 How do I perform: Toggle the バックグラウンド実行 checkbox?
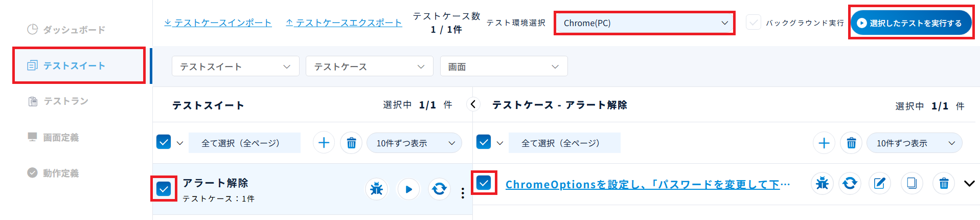(753, 23)
